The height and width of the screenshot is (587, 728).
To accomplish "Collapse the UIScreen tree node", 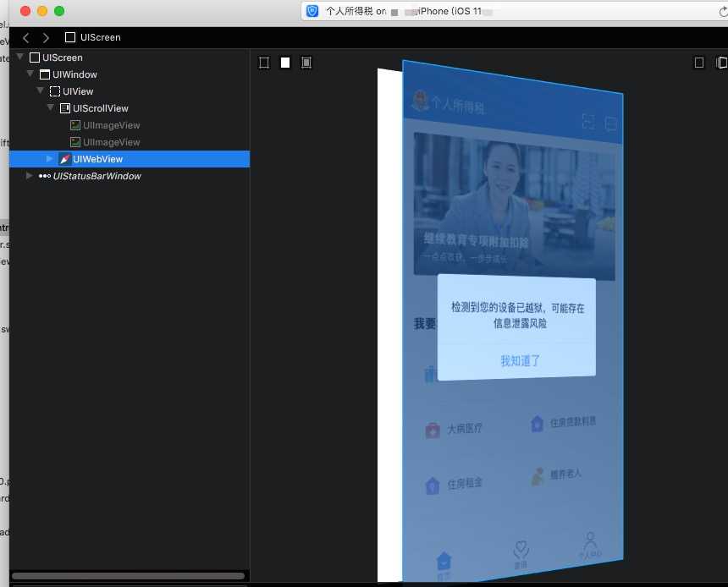I will pyautogui.click(x=20, y=57).
